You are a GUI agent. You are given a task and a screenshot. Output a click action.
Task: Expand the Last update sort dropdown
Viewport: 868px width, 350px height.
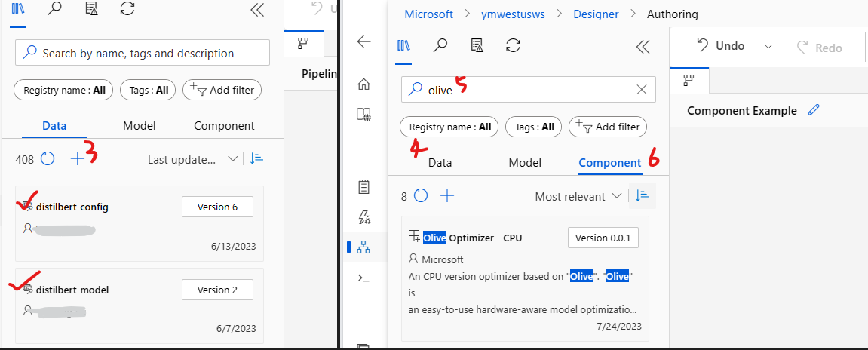(192, 159)
